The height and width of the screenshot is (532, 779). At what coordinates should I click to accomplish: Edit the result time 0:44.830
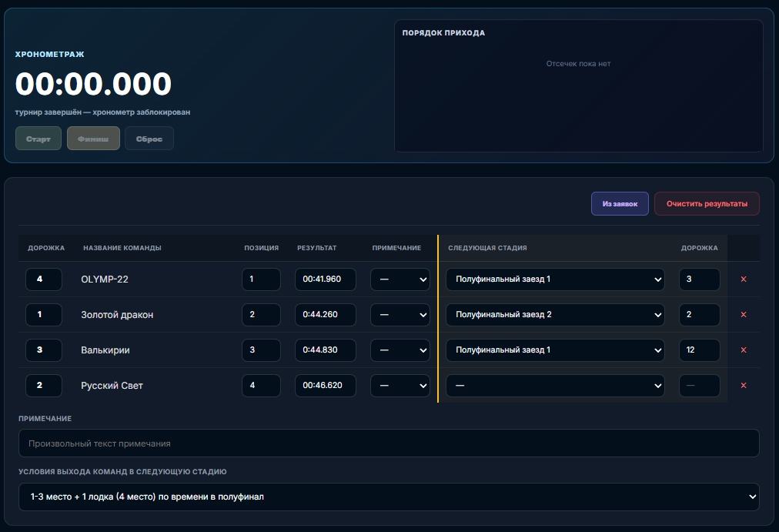326,350
